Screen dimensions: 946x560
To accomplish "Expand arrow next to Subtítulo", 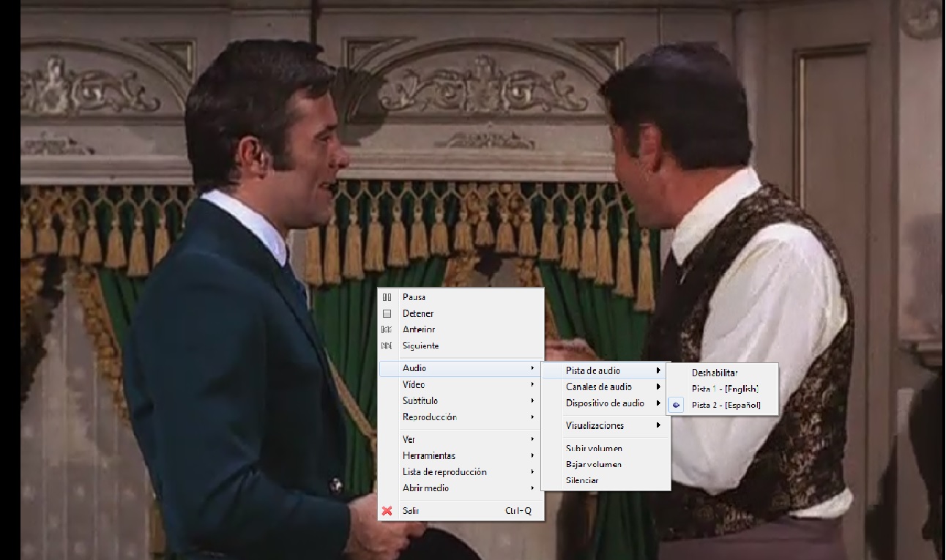I will pos(532,400).
